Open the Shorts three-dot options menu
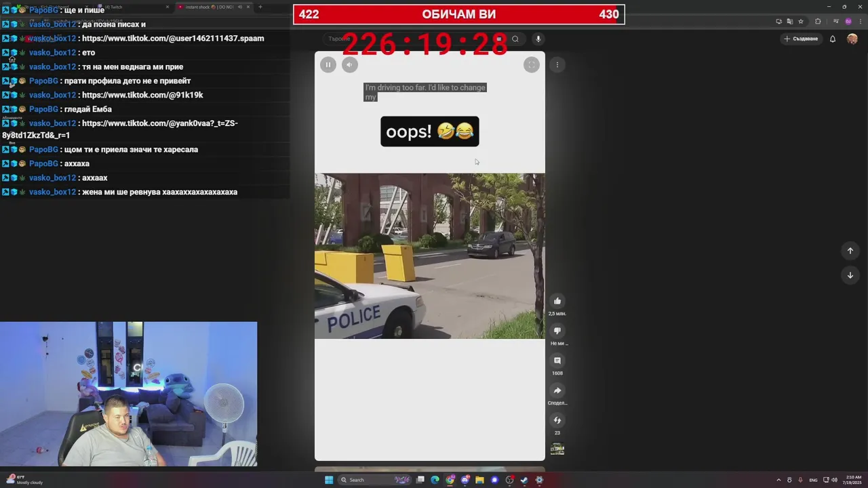 557,65
